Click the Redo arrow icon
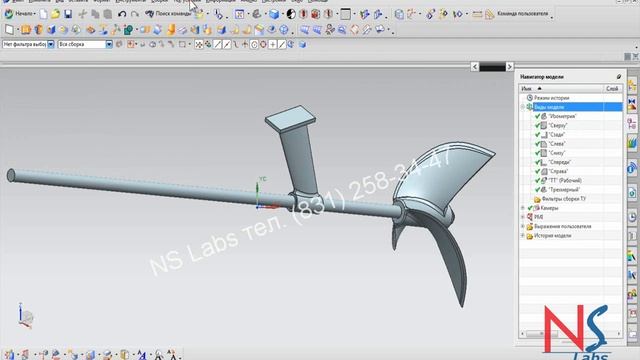Image resolution: width=640 pixels, height=360 pixels. click(135, 14)
